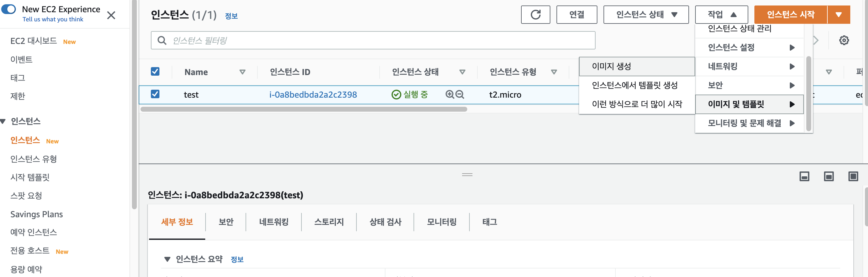Click the green running status check icon
The image size is (868, 277).
396,95
